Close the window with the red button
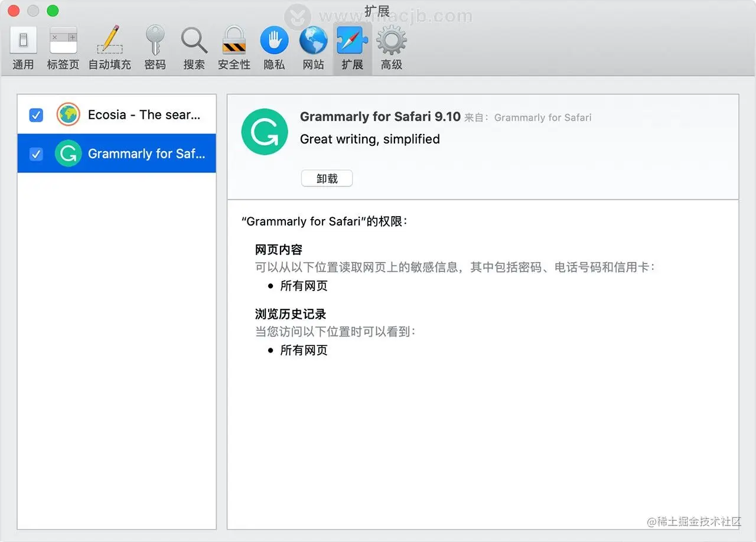This screenshot has width=756, height=542. click(14, 11)
